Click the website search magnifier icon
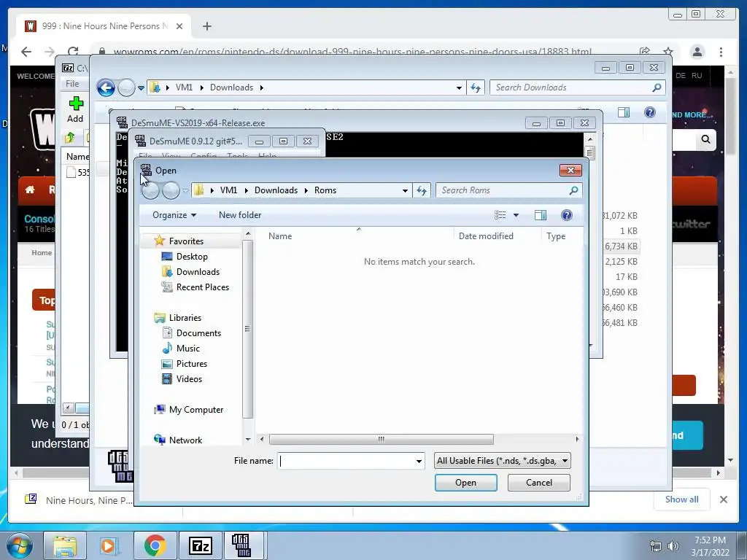This screenshot has width=747, height=560. 705,139
